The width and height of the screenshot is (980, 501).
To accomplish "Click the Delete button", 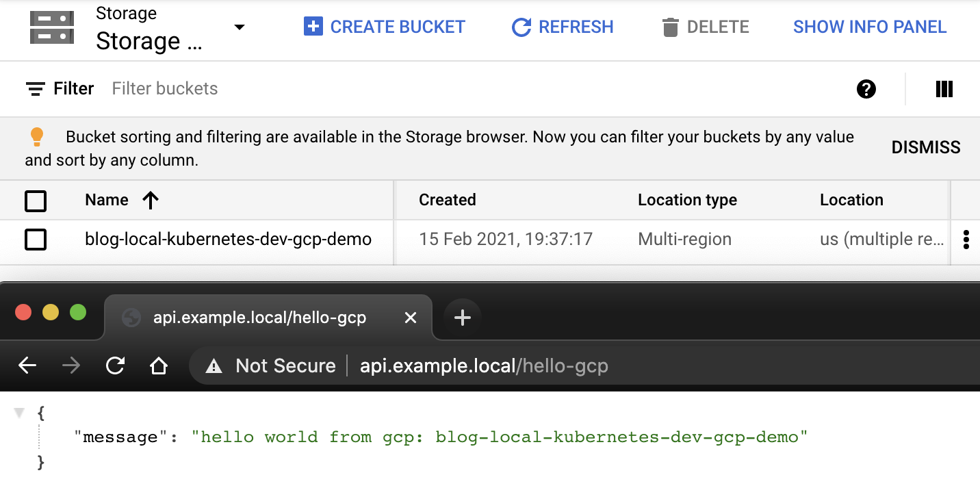I will coord(705,27).
